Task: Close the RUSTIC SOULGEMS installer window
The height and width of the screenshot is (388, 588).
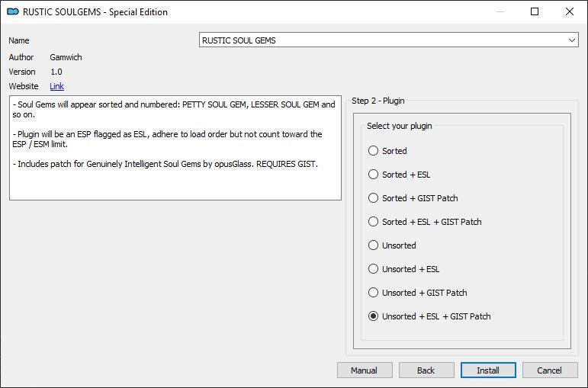Action: 569,11
